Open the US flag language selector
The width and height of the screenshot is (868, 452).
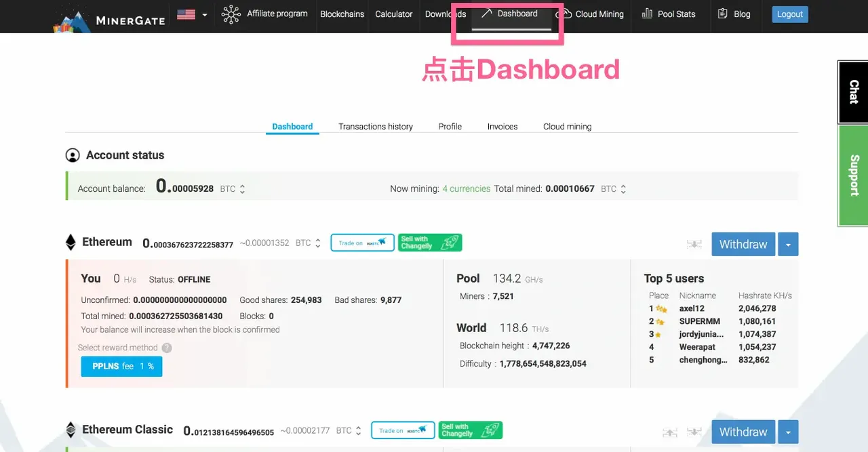[192, 14]
